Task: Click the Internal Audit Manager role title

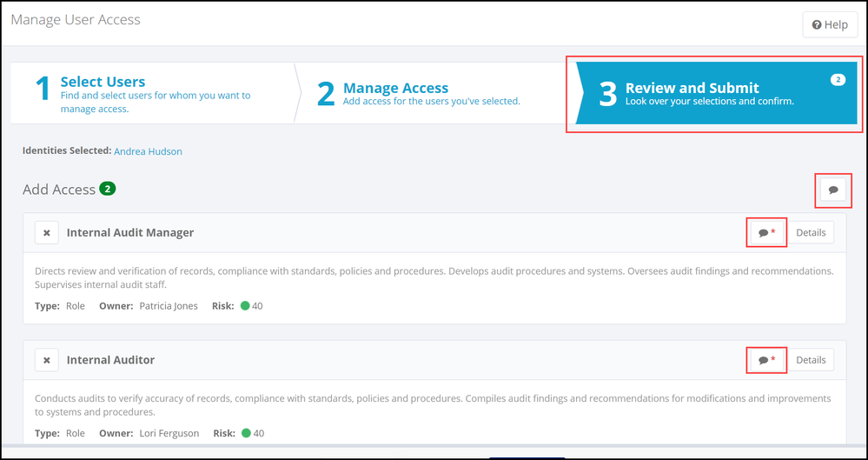Action: coord(130,233)
